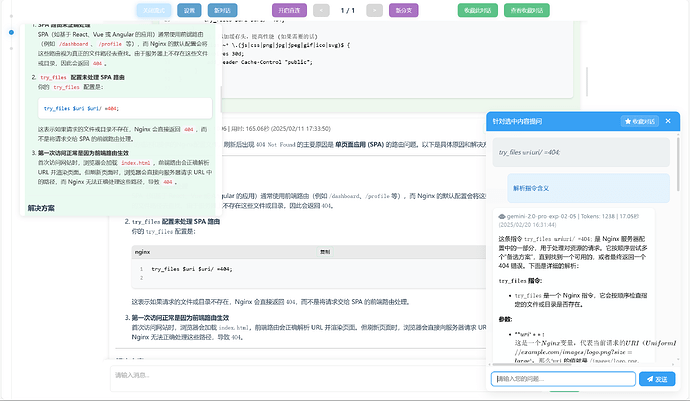Focus the popup question input field
Screen dimensions: 690x401
563,379
